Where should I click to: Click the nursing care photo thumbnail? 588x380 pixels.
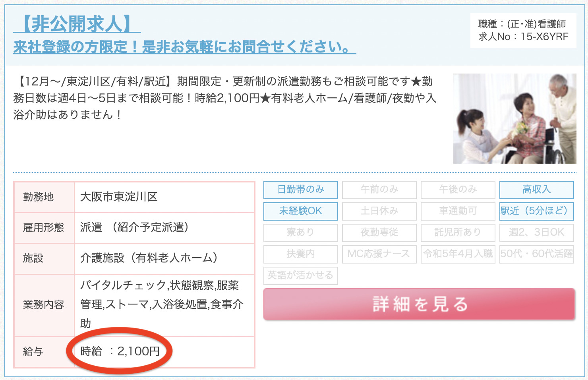coord(515,119)
